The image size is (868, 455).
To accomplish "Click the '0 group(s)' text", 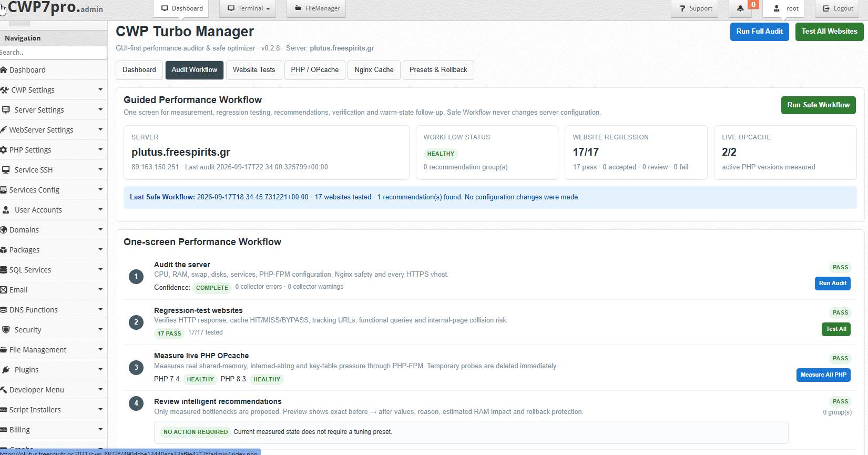I will (837, 412).
